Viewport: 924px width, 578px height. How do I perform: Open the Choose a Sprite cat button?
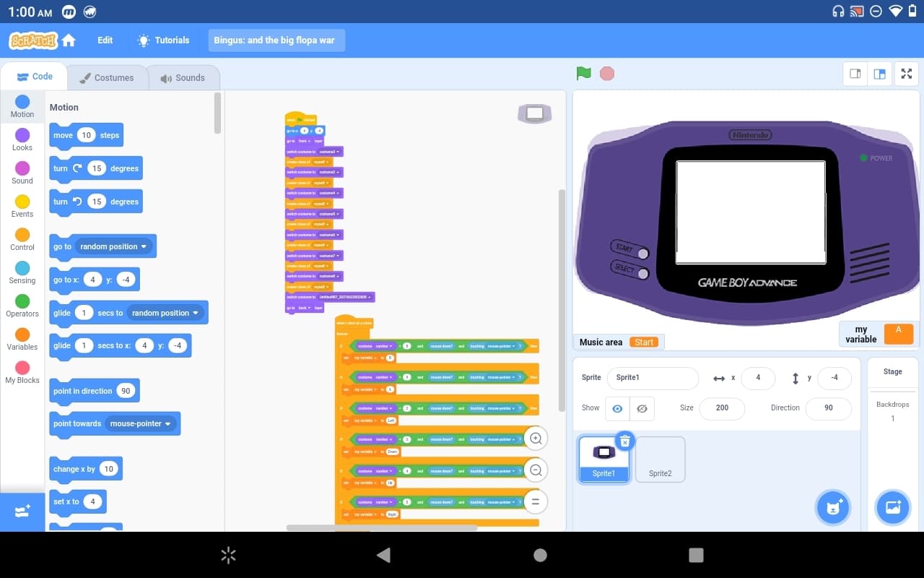[x=834, y=508]
